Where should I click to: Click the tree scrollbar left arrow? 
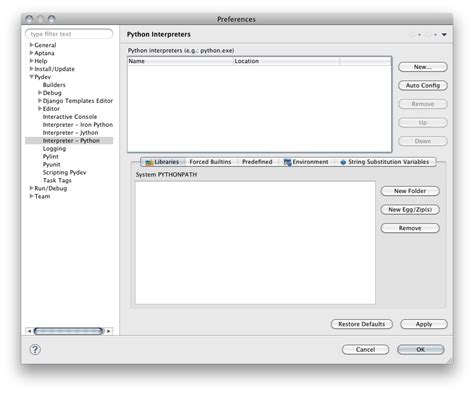point(29,331)
